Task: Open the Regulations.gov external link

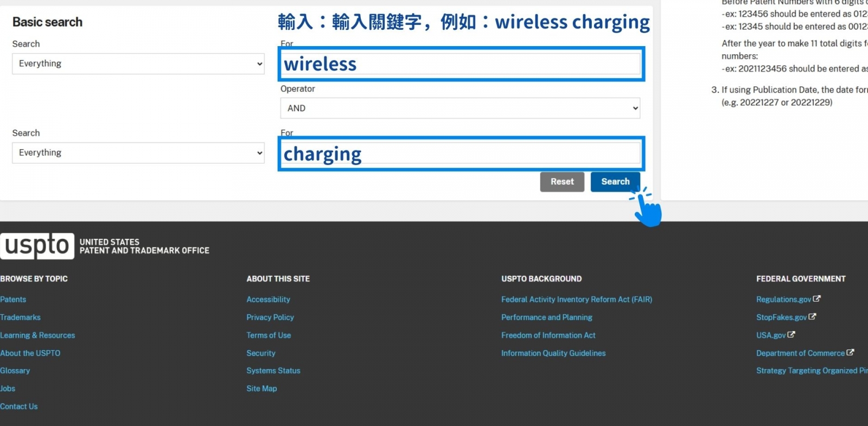Action: click(x=783, y=300)
